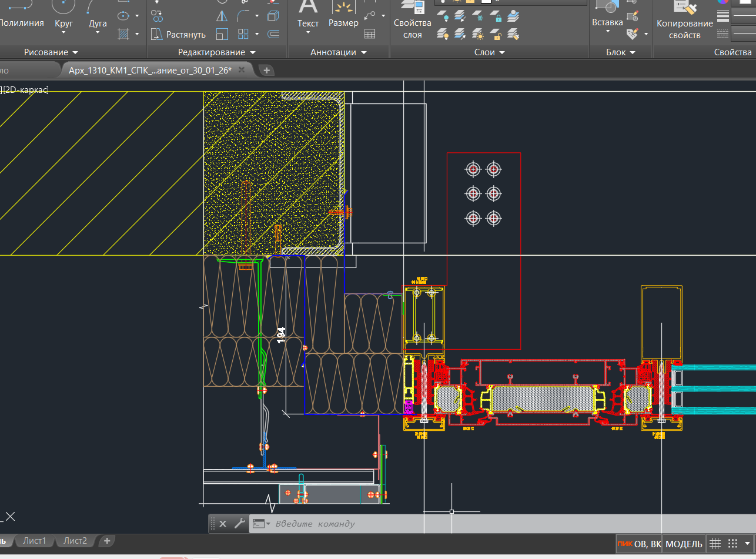Click the Dimension (Размер) tool

(x=343, y=15)
